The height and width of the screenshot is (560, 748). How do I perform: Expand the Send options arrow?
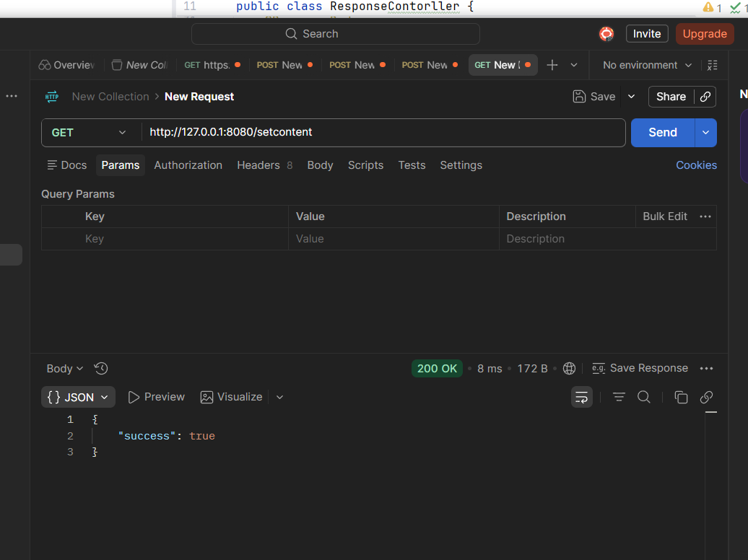click(x=705, y=133)
